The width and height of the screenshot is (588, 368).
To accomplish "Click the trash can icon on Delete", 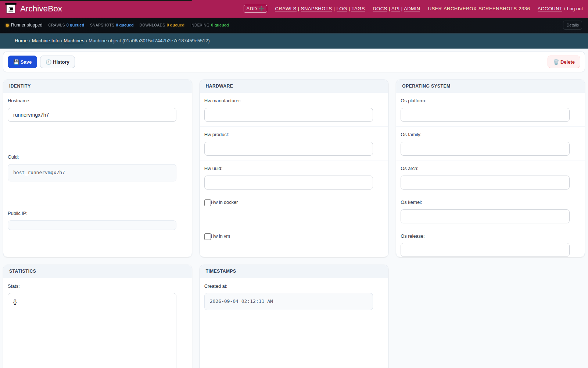I will (556, 62).
